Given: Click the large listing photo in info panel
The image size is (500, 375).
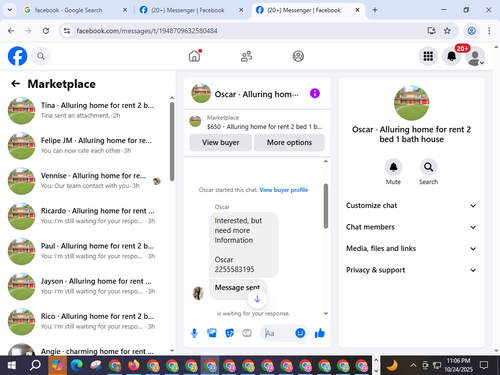Looking at the screenshot, I should tap(411, 103).
